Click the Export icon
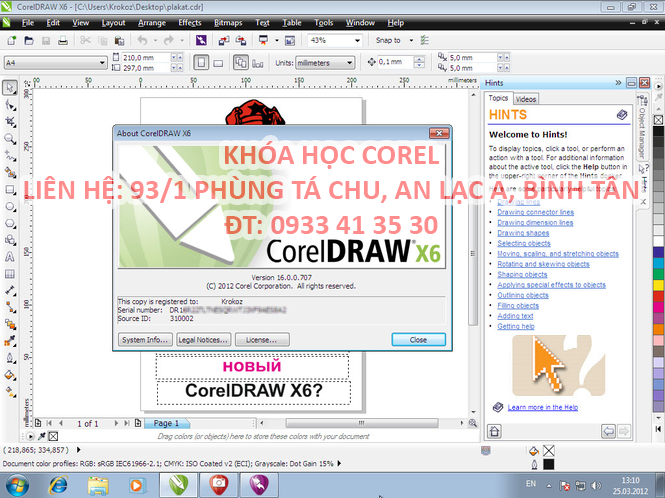 click(241, 40)
